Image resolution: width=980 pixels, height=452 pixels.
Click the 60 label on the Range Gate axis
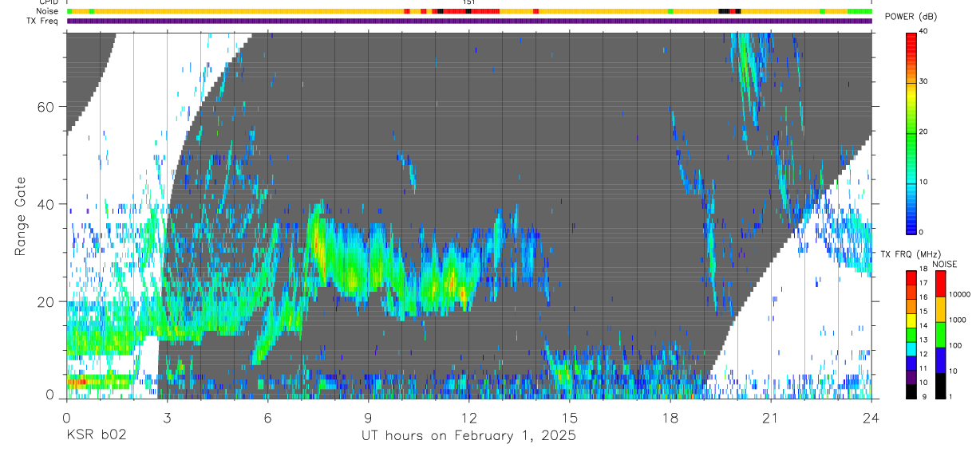[x=46, y=107]
